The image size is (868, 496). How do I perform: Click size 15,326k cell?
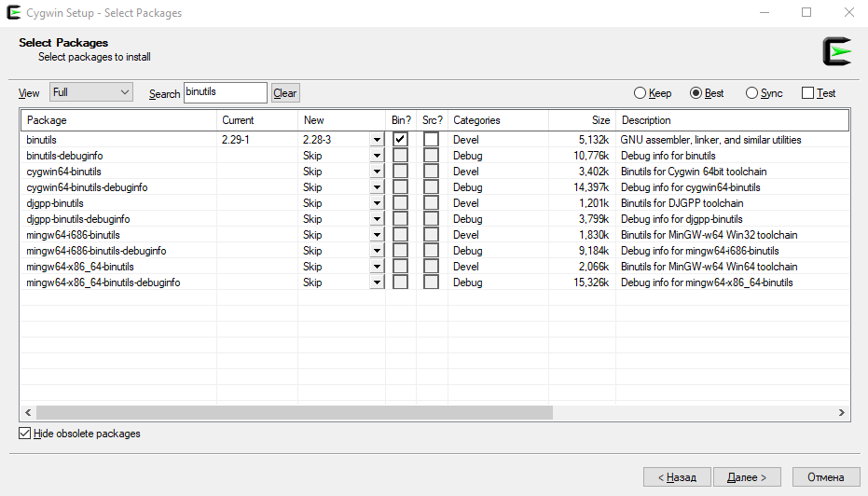click(x=591, y=282)
